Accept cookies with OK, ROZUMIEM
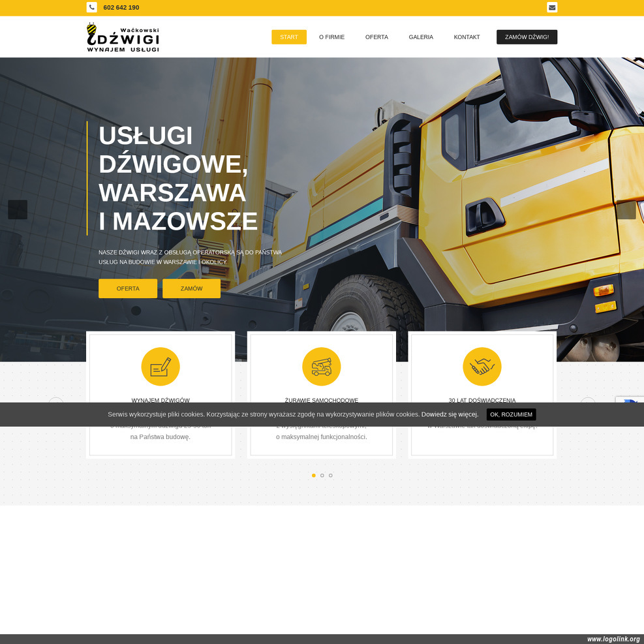 [511, 414]
